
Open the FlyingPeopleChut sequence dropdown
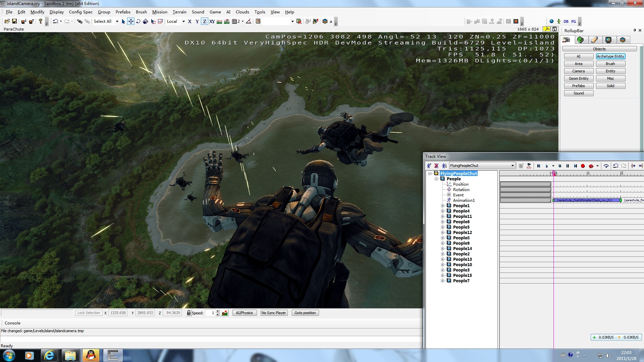(x=513, y=166)
